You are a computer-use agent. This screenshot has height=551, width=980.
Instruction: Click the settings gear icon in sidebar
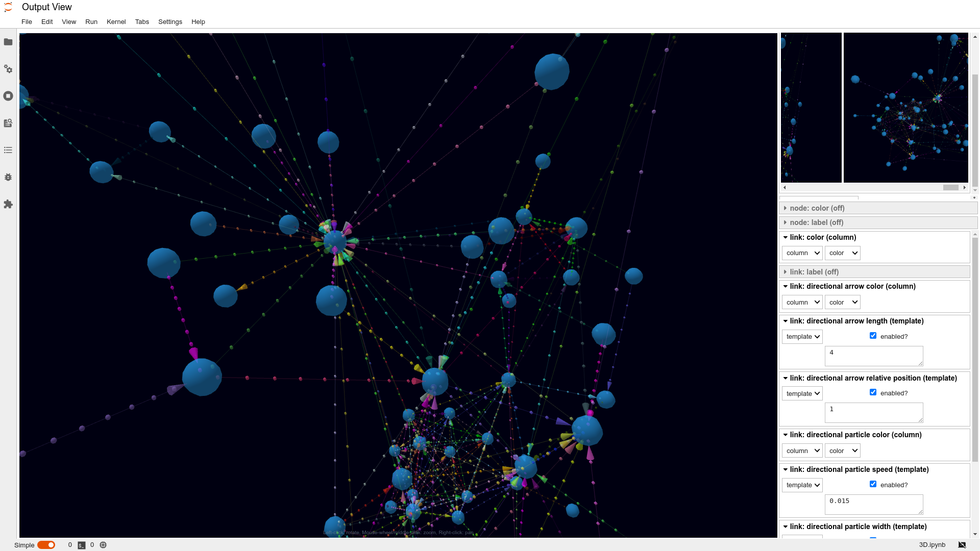pos(8,69)
